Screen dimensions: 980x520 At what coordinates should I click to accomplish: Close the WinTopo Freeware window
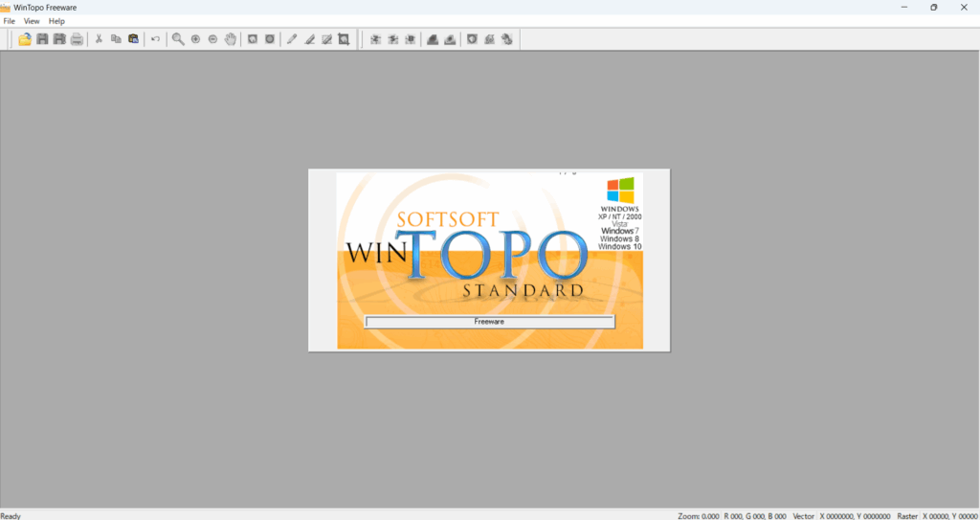963,8
